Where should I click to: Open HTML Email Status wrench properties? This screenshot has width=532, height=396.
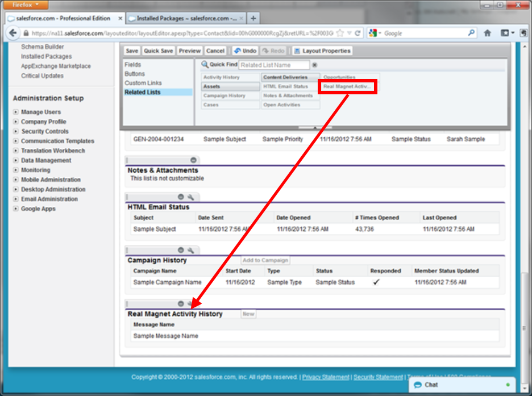[190, 197]
